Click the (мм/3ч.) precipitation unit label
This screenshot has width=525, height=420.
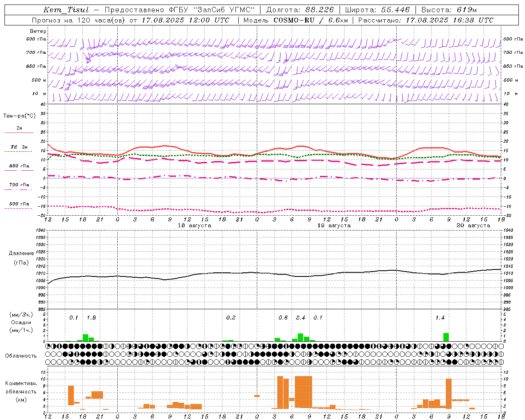(21, 315)
